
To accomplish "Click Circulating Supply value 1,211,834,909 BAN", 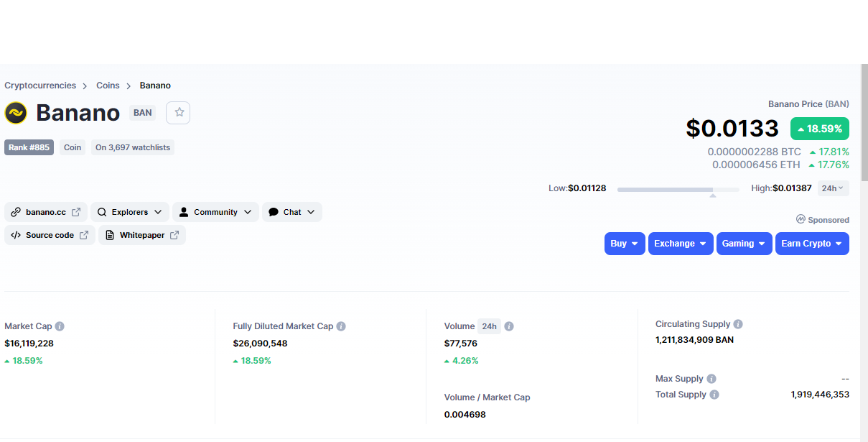I will (x=694, y=340).
